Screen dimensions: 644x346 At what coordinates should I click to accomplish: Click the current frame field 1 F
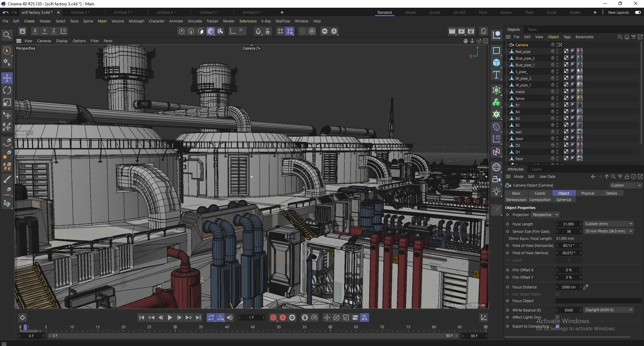[251, 318]
